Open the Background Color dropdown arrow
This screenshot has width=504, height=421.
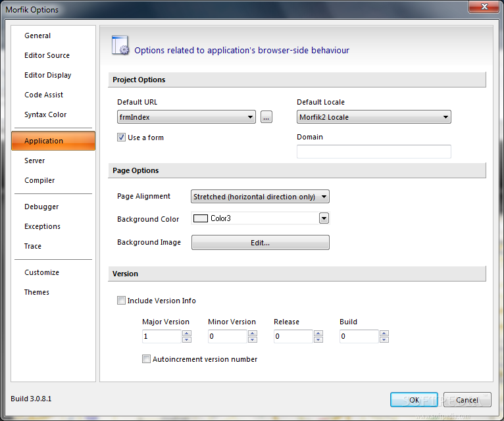(x=324, y=218)
